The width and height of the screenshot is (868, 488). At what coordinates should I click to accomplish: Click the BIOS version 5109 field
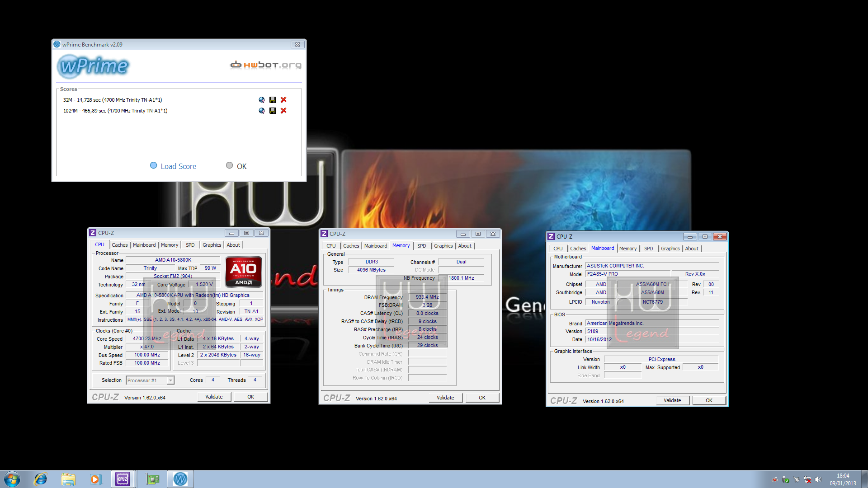click(x=652, y=331)
